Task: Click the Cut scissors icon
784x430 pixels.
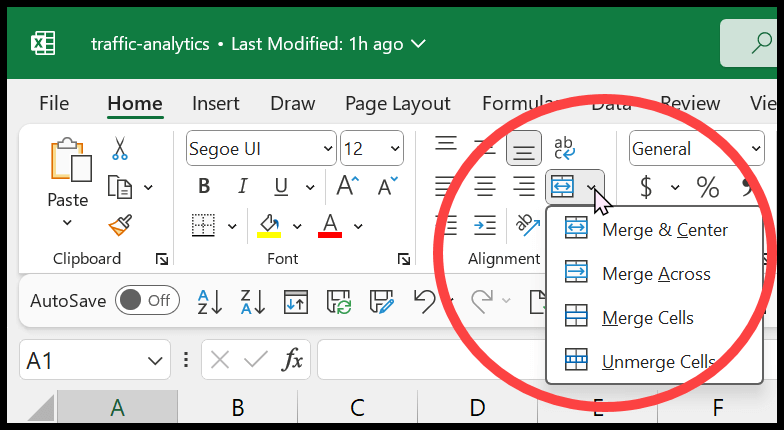Action: coord(120,149)
